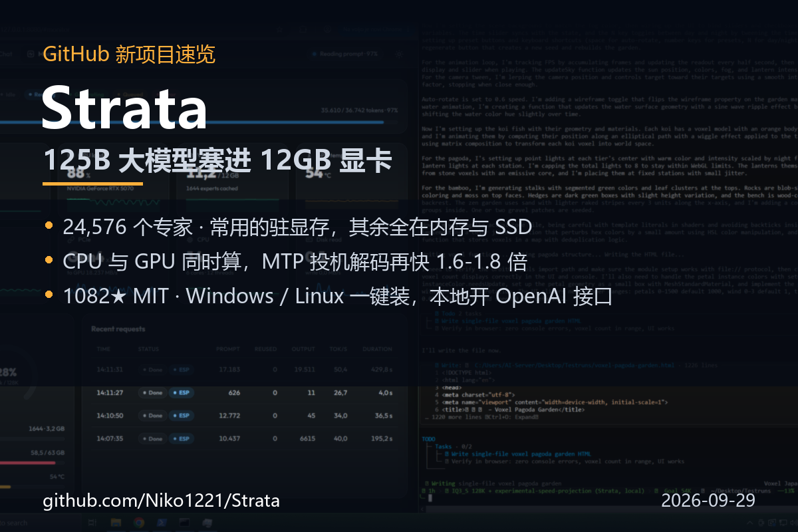Click the 125B 大模型塞进 12GB 显卡 subtitle
Screen dimensions: 798x532
point(217,160)
